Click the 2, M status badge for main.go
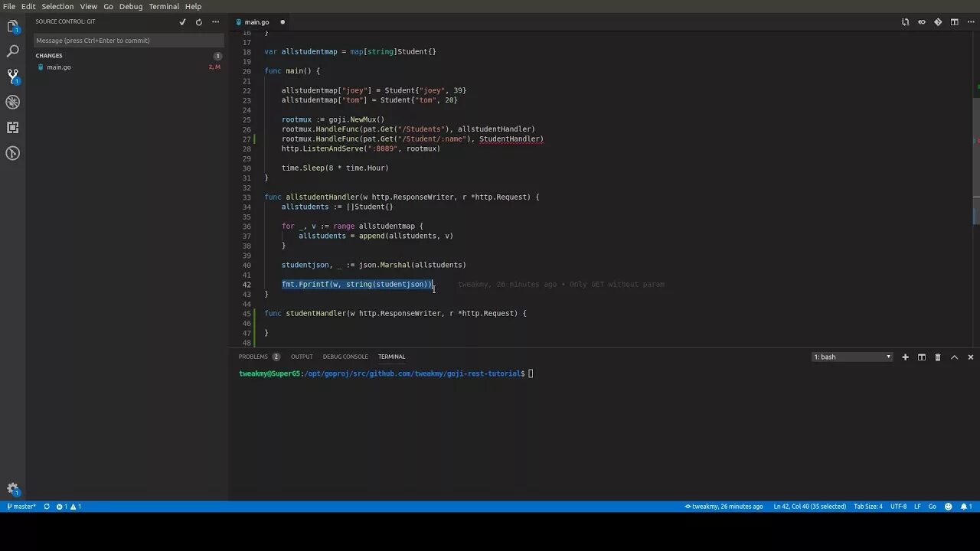Screen dimensions: 980x551 coord(214,67)
